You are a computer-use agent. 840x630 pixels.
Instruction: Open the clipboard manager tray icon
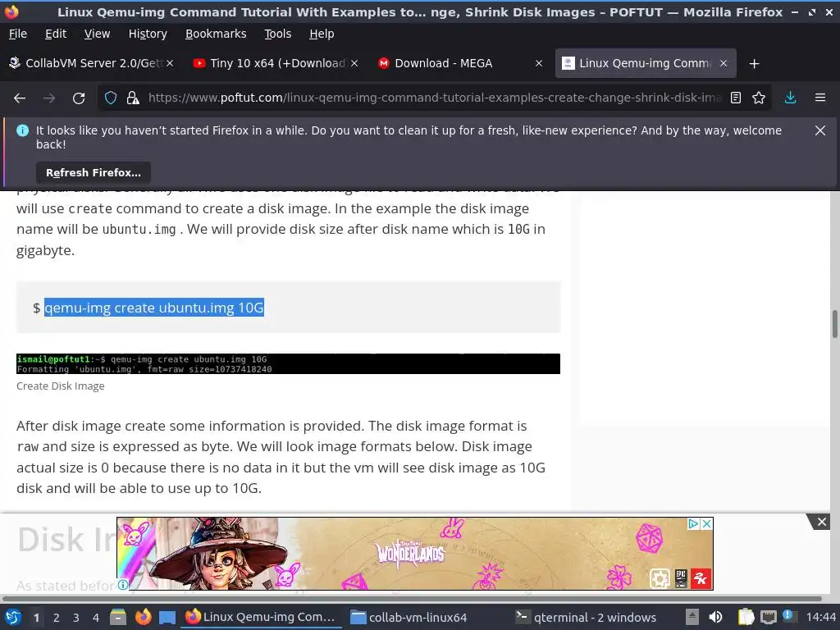pos(746,618)
